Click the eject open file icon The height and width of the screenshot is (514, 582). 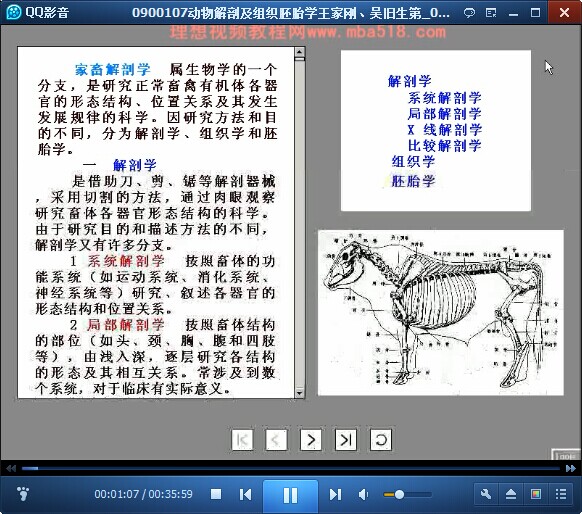pyautogui.click(x=511, y=494)
